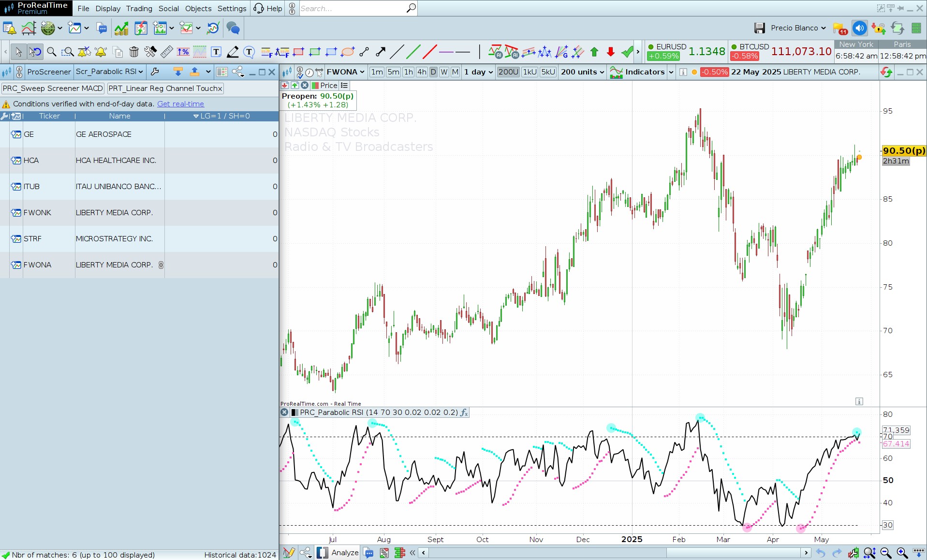Collapse the drawing toolbar with left chevron
927x560 pixels.
tap(5, 52)
